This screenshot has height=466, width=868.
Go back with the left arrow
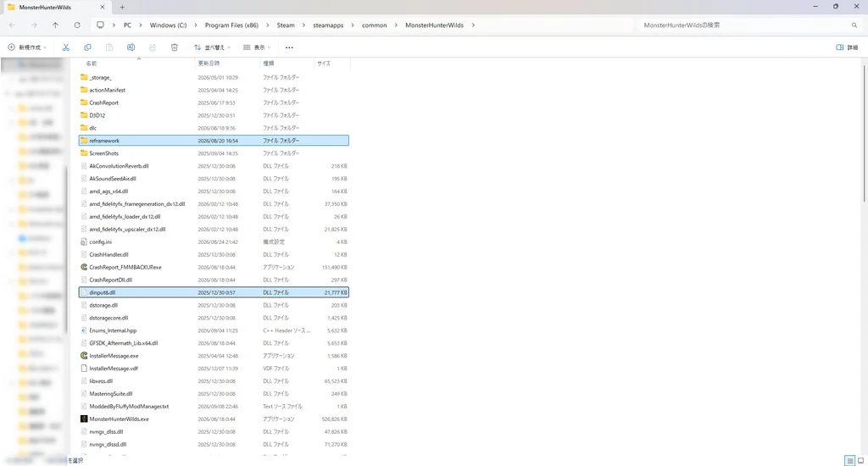(x=12, y=25)
